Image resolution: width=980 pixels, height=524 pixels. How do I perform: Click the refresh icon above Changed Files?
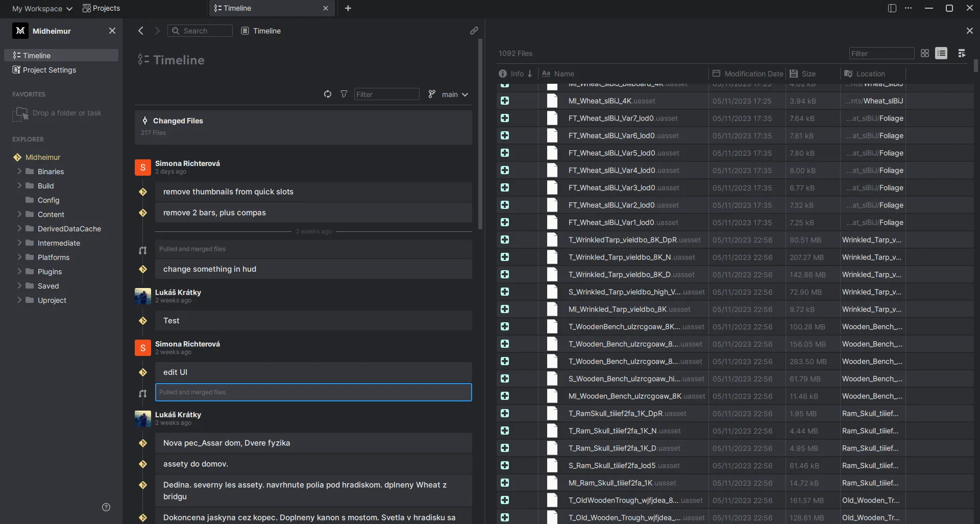click(328, 94)
